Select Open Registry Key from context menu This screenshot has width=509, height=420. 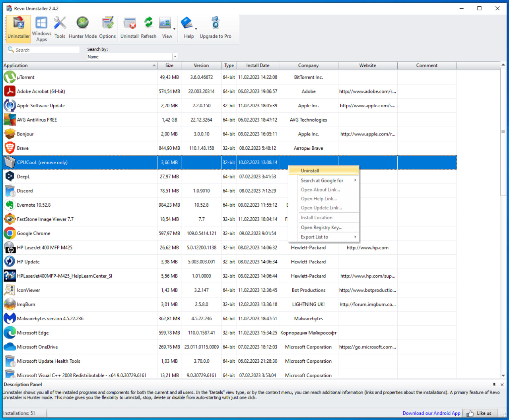[x=328, y=228]
